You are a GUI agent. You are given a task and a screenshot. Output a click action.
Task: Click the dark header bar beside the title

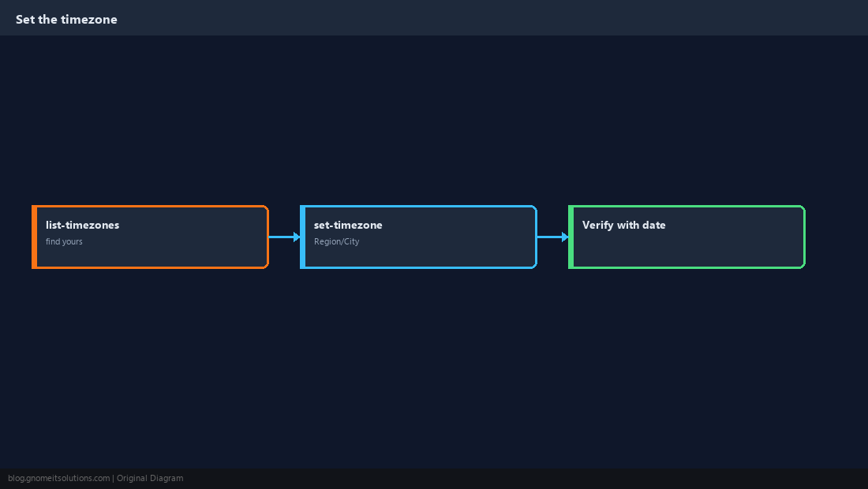pyautogui.click(x=492, y=17)
